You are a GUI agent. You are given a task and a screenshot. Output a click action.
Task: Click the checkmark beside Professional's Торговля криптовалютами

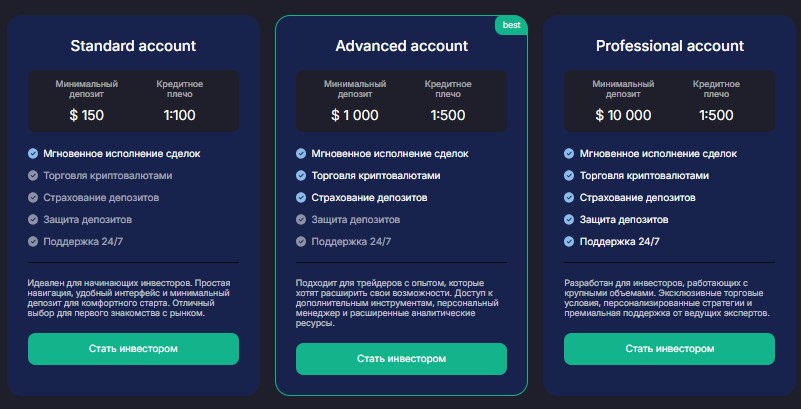(569, 176)
